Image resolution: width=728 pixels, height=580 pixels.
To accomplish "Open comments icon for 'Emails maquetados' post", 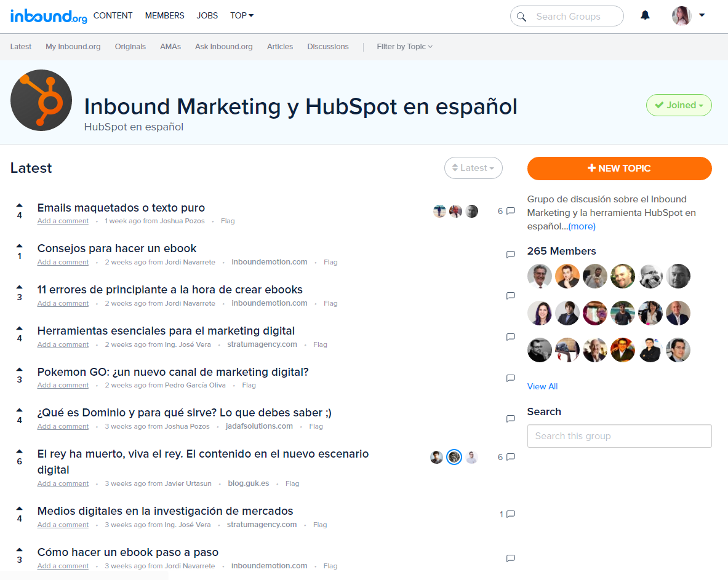I will pyautogui.click(x=510, y=211).
